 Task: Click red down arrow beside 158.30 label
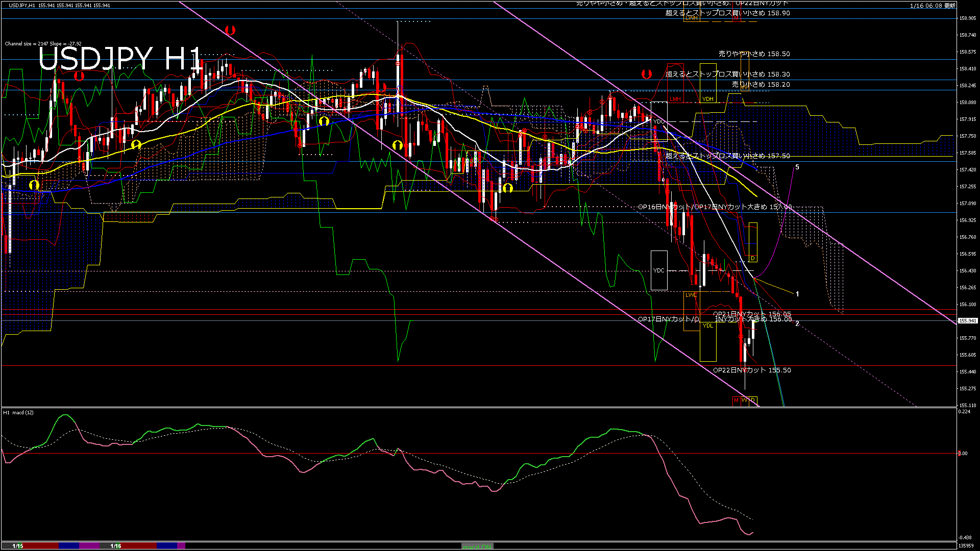click(x=646, y=74)
